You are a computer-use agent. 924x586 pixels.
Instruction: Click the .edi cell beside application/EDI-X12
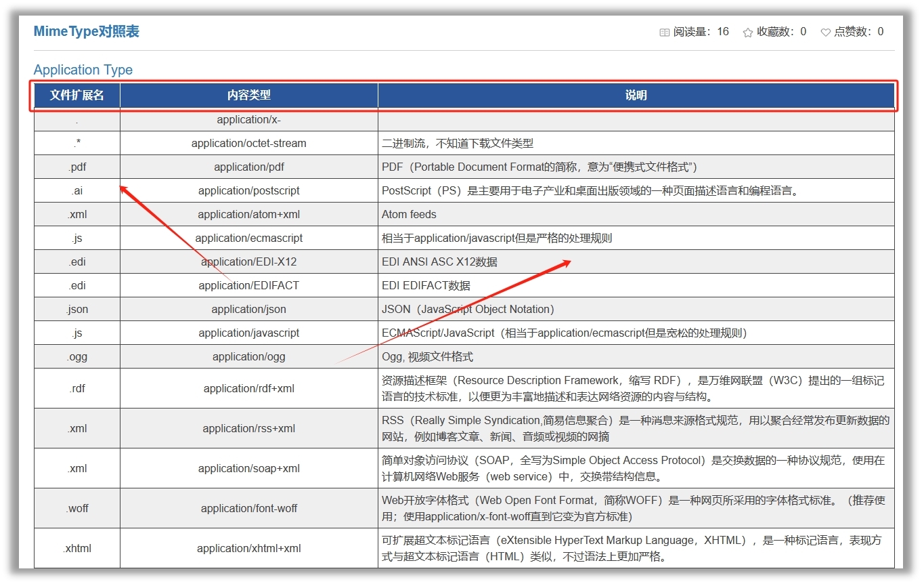tap(77, 261)
